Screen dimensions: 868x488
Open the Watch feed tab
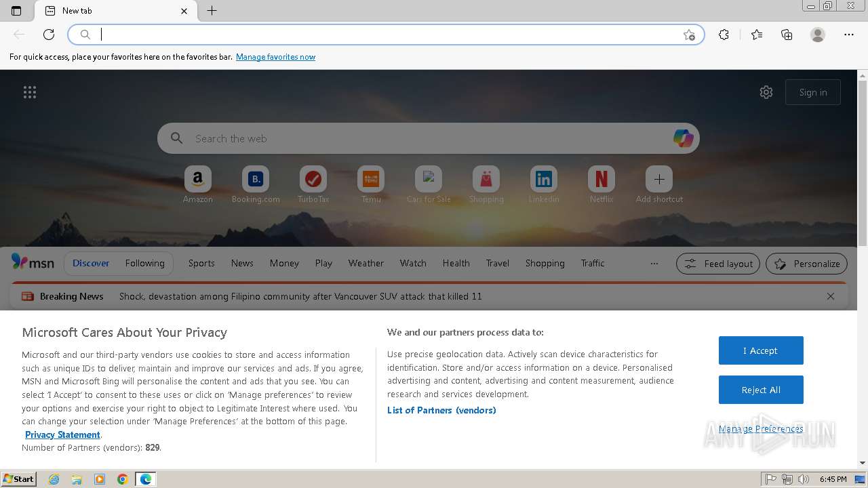413,263
